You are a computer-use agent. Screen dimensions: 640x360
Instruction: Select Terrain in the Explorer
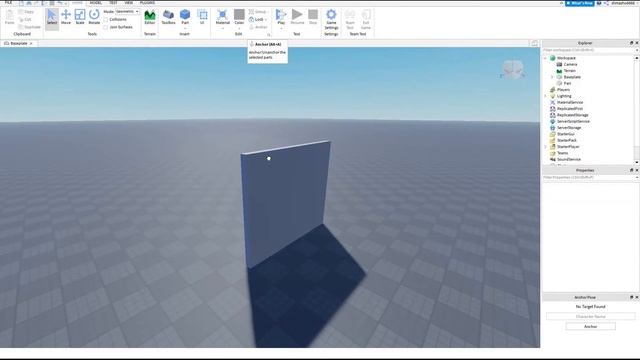point(569,71)
